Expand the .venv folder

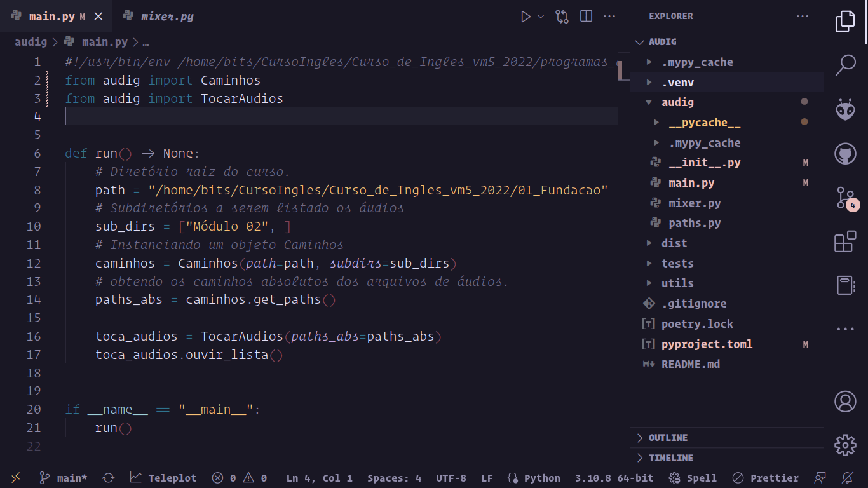point(726,83)
